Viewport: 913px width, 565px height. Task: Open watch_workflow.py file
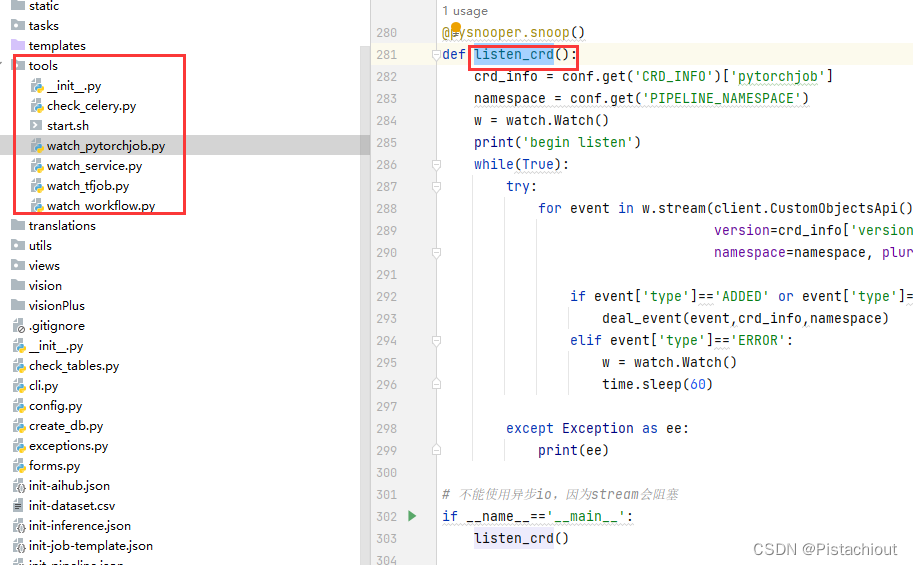pyautogui.click(x=101, y=206)
